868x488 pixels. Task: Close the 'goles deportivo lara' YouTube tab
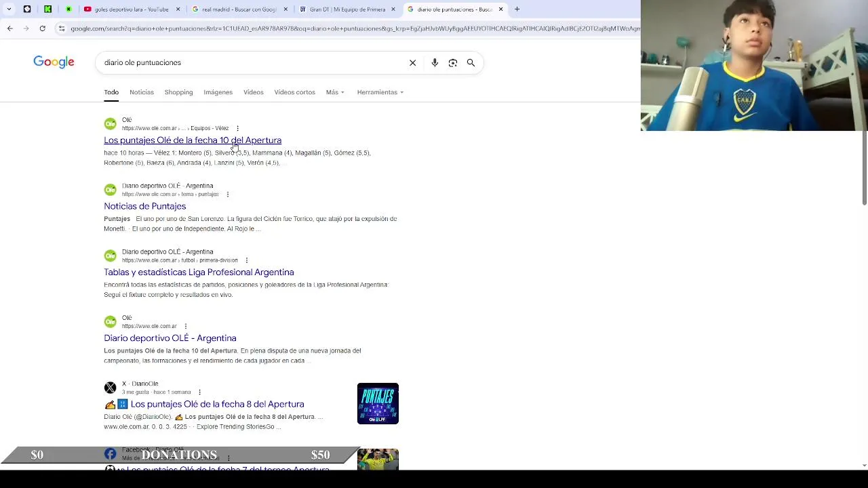click(x=178, y=9)
